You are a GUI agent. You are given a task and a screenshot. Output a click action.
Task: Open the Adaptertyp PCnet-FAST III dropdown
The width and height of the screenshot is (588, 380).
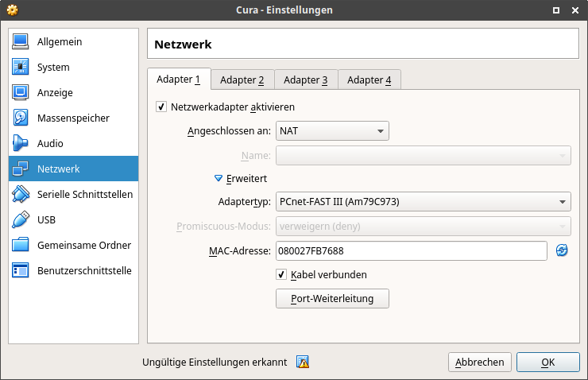424,202
